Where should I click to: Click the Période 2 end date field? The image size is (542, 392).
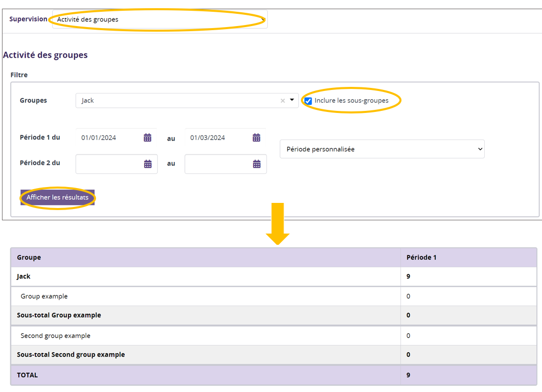218,164
